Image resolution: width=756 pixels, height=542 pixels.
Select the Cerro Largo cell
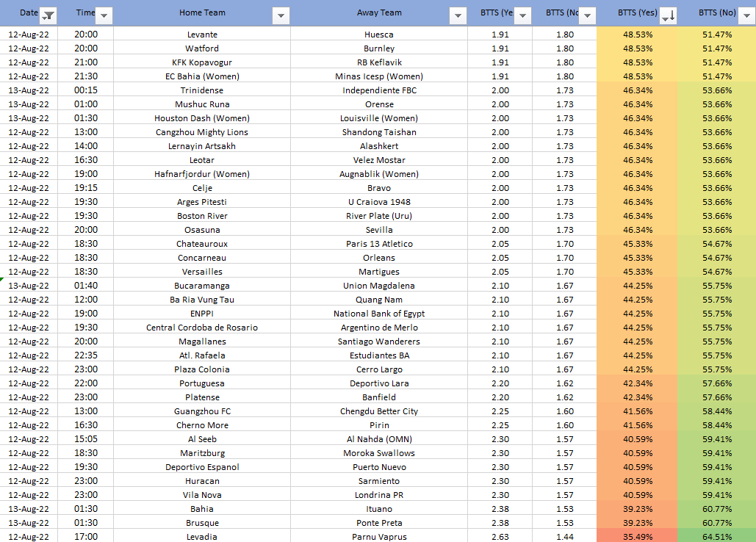click(379, 369)
